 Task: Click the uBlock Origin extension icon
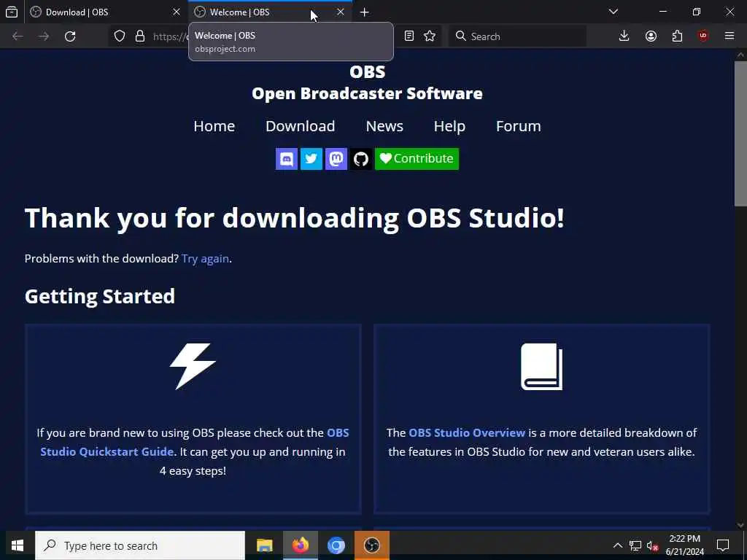[703, 36]
